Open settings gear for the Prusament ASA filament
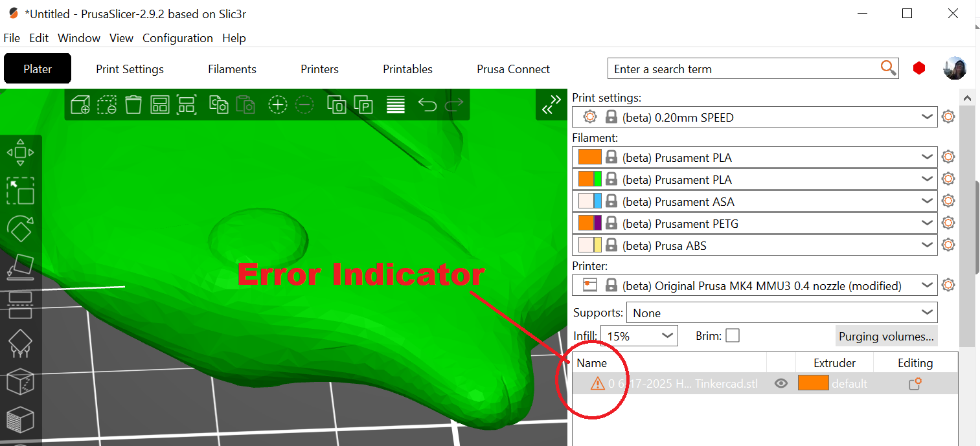980x446 pixels. point(948,201)
